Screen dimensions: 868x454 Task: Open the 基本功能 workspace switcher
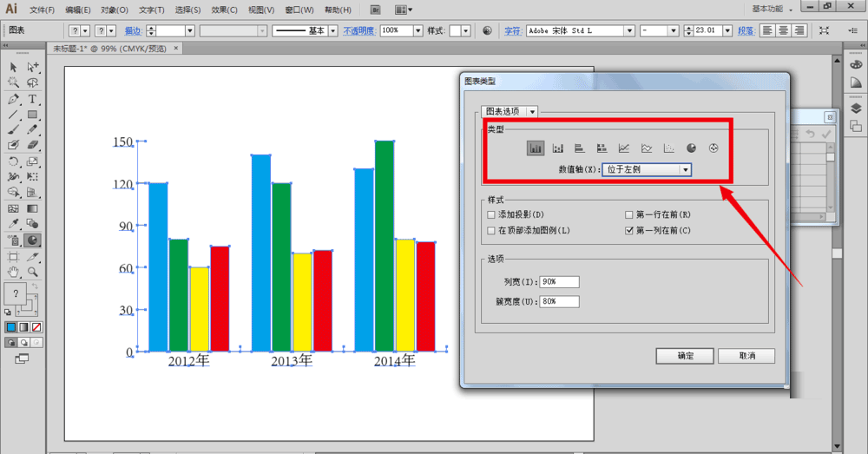point(772,9)
